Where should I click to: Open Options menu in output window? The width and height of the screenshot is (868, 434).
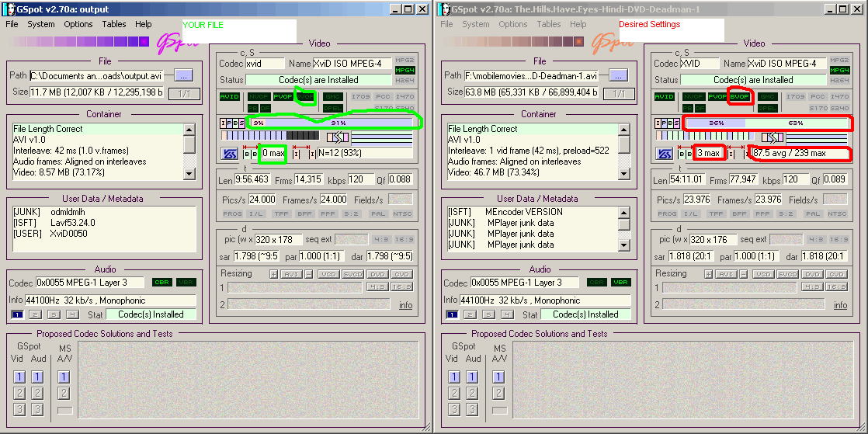point(78,24)
